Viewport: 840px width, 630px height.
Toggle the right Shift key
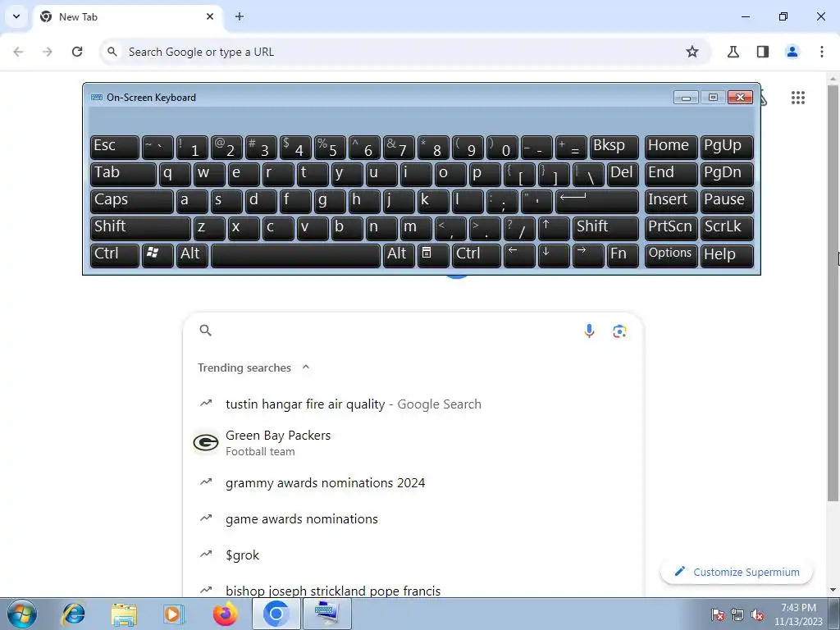coord(605,228)
